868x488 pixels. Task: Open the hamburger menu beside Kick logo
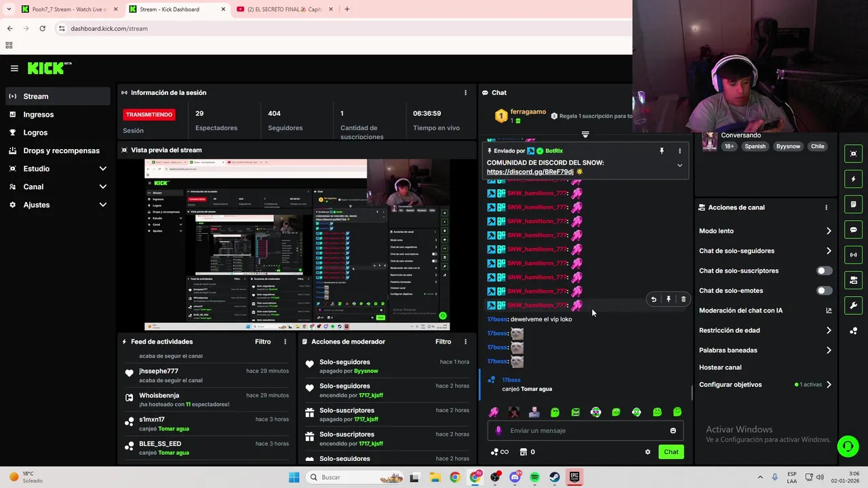point(14,68)
